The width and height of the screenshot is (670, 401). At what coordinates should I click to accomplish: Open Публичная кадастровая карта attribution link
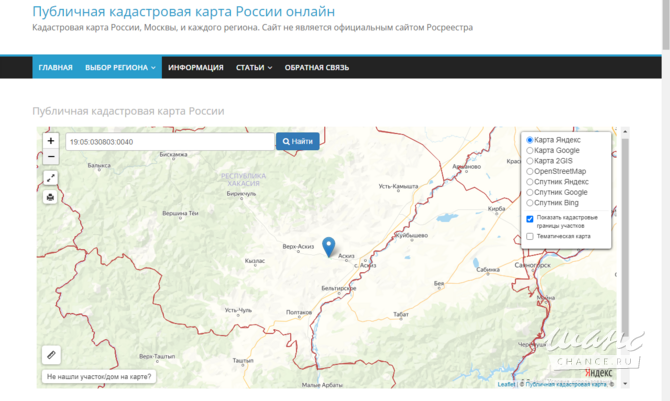click(x=566, y=384)
